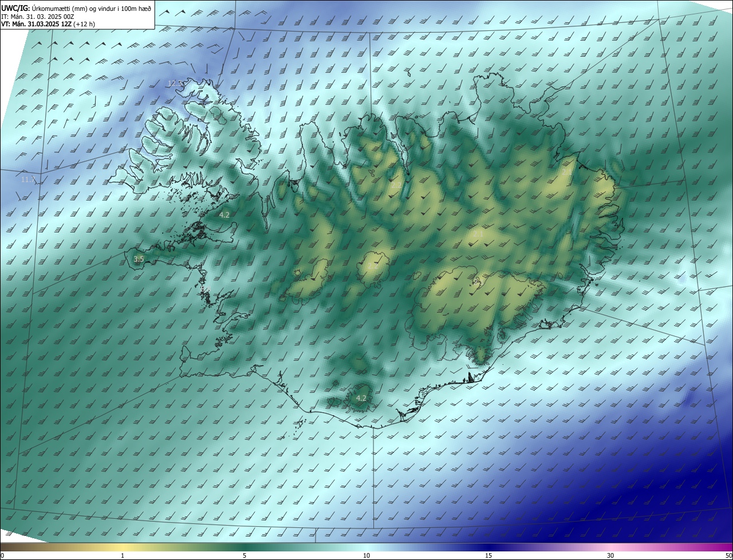Click the colour scale tick label "15"
Image resolution: width=733 pixels, height=560 pixels.
(488, 555)
